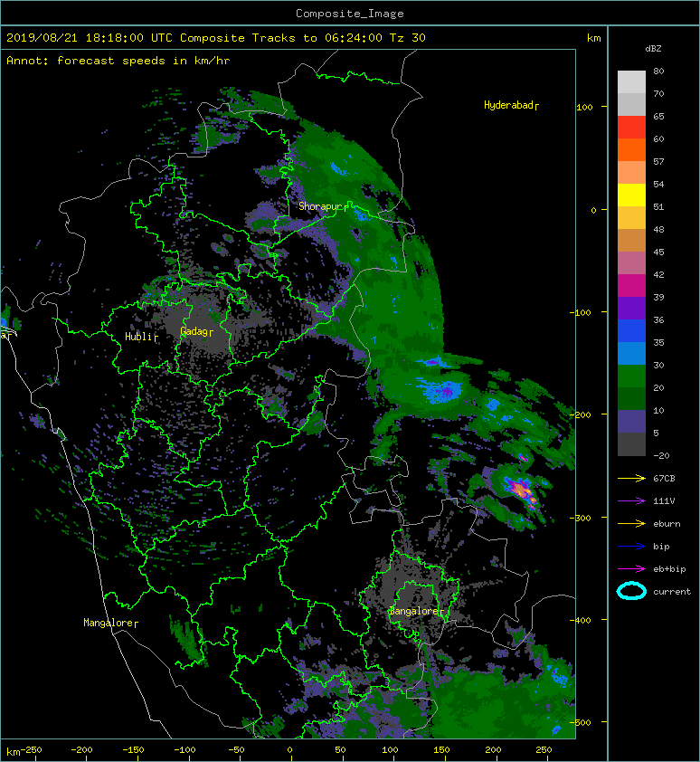Viewport: 700px width, 762px height.
Task: Click the blue bip legend arrow icon
Action: pyautogui.click(x=631, y=547)
